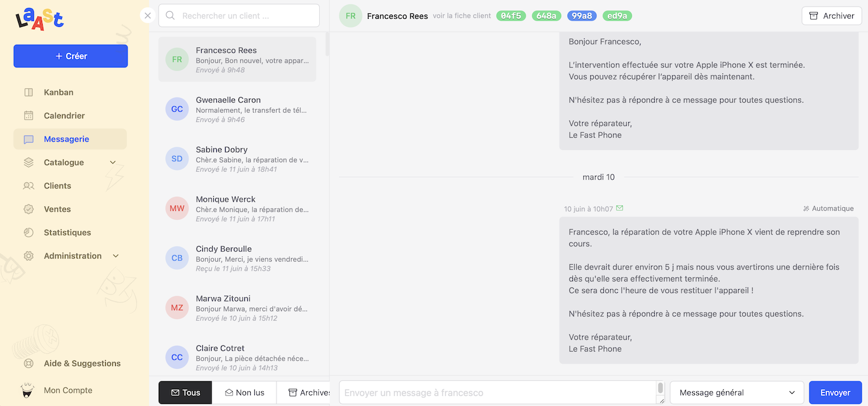Expand the Catalogue submenu chevron

click(x=113, y=162)
